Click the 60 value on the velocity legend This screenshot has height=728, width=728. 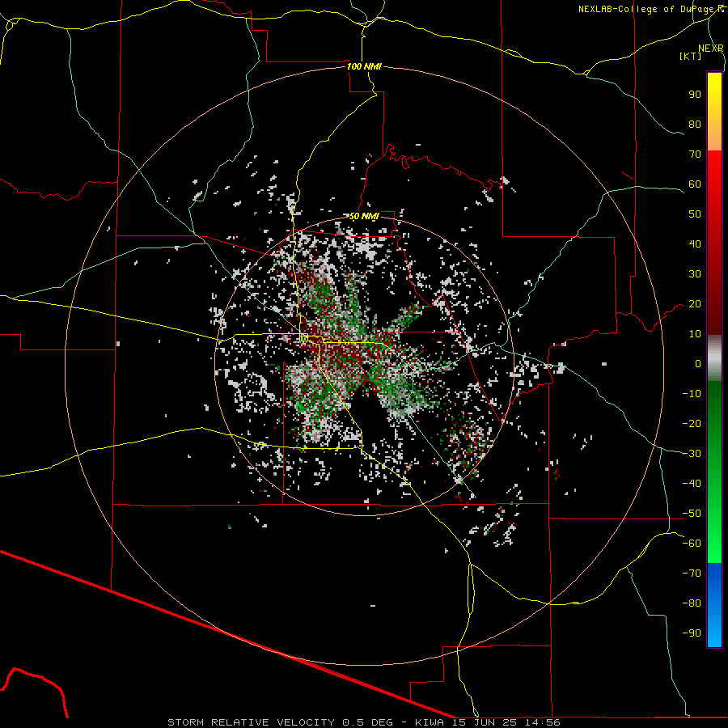click(x=695, y=184)
